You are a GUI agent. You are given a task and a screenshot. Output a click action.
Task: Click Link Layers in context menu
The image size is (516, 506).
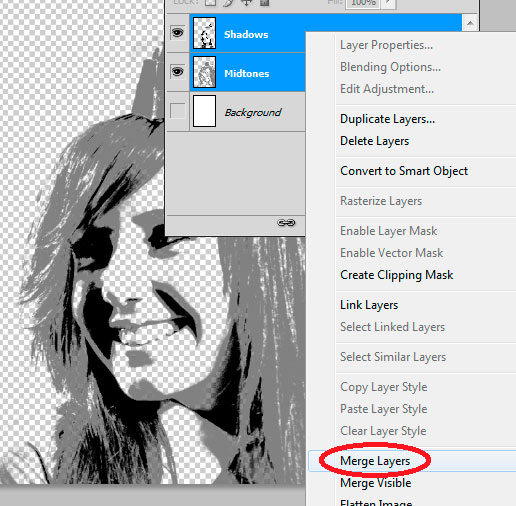tap(369, 305)
